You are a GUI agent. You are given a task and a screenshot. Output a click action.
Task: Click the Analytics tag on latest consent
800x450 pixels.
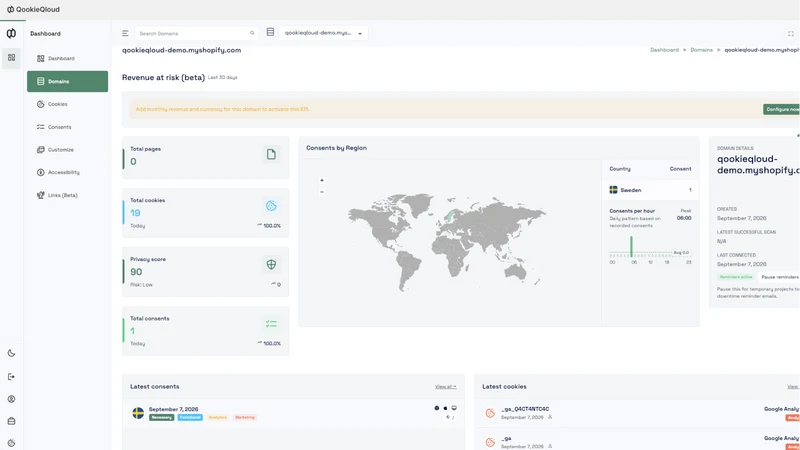point(217,417)
